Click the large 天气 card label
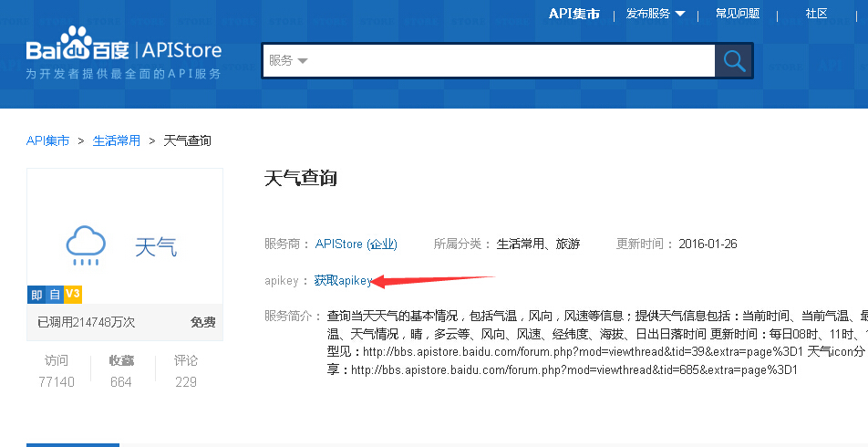This screenshot has height=447, width=868. (x=156, y=247)
